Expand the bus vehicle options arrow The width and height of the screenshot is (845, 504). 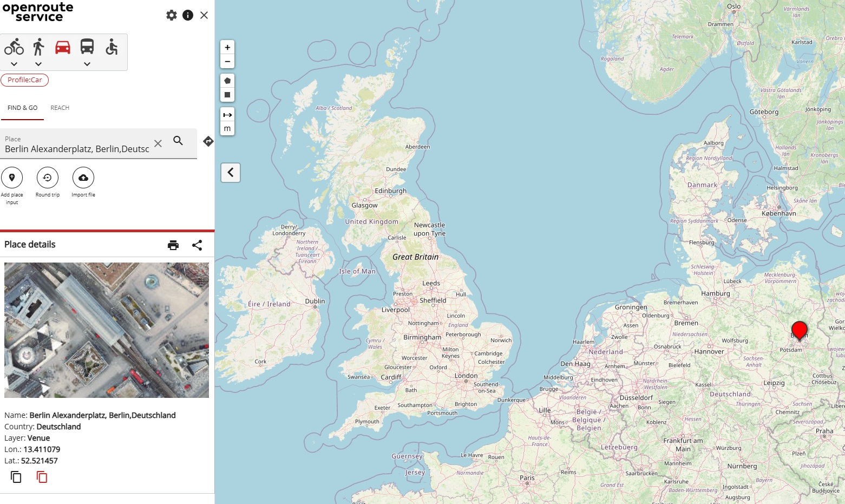coord(87,64)
